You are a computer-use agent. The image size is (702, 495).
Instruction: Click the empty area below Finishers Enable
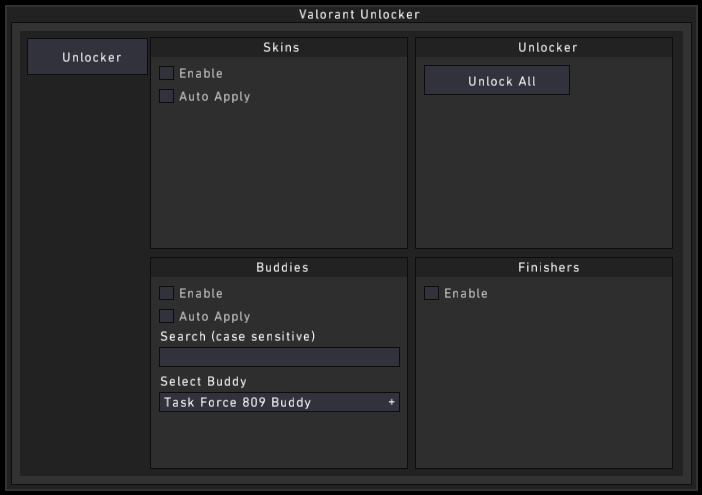click(543, 390)
